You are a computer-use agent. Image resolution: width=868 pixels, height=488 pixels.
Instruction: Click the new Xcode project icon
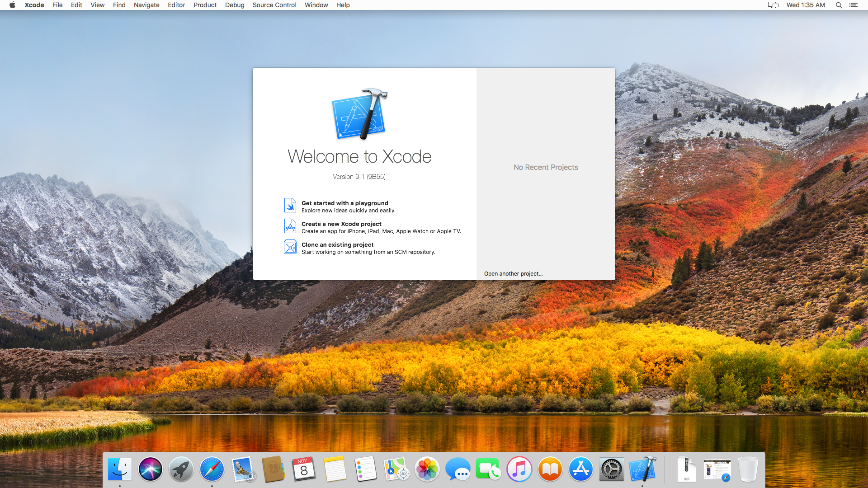coord(290,226)
